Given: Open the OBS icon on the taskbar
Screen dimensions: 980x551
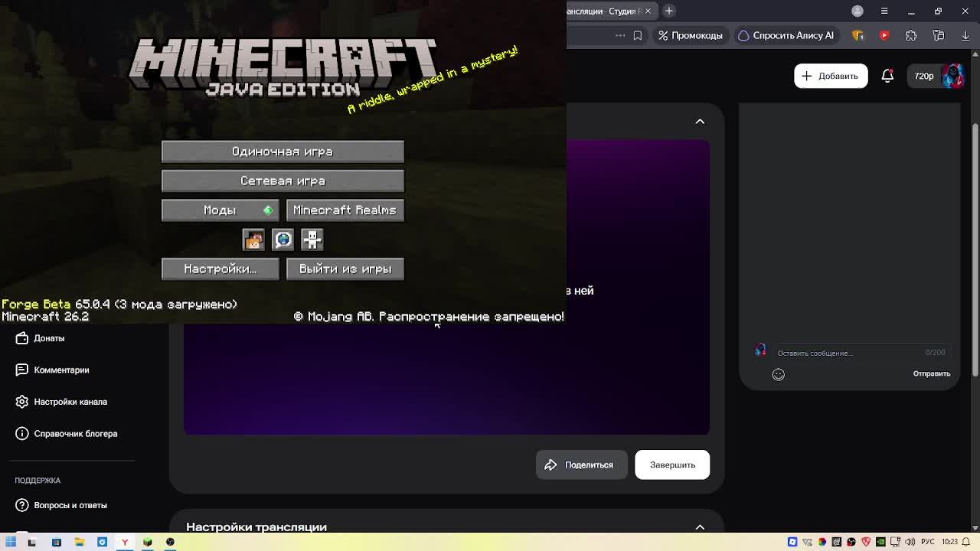Looking at the screenshot, I should [171, 542].
